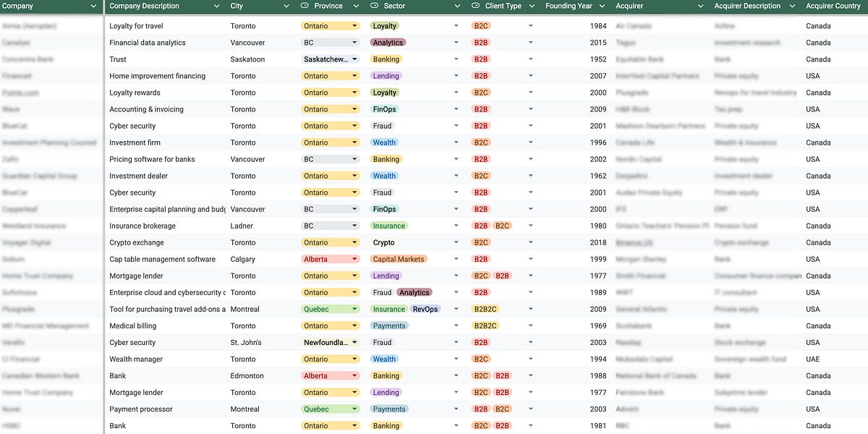Open Sector dropdown arrow in Investment dealer row

point(456,176)
